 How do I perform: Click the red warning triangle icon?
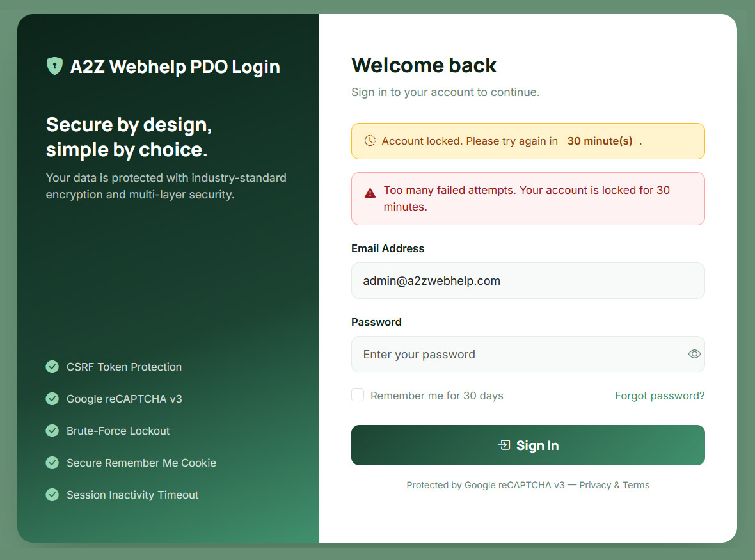click(x=370, y=193)
